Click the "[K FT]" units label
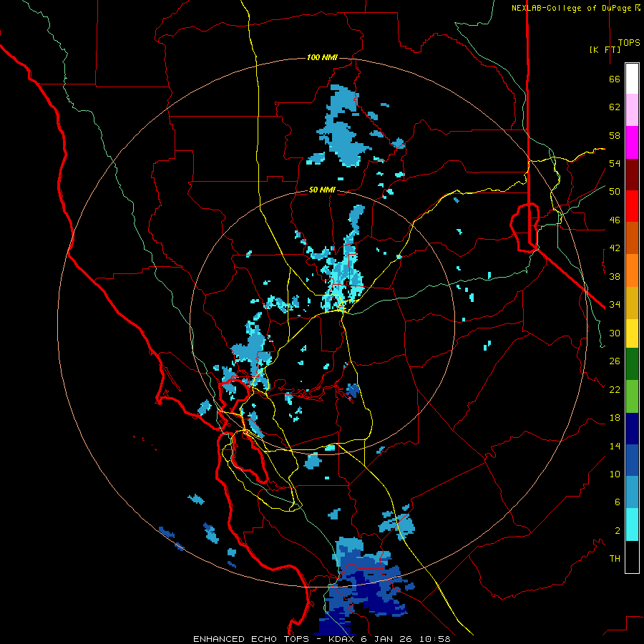This screenshot has width=644, height=644. click(605, 49)
